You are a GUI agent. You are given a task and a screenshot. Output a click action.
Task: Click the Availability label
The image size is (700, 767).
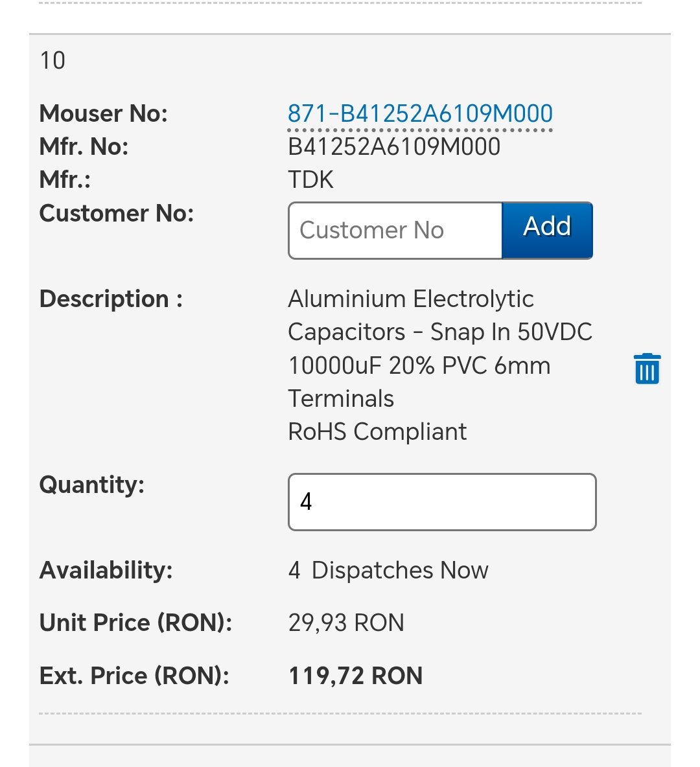point(106,570)
